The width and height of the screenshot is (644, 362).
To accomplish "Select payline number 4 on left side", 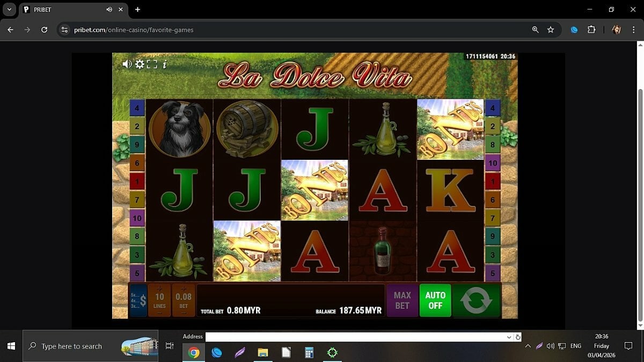I will [x=137, y=108].
